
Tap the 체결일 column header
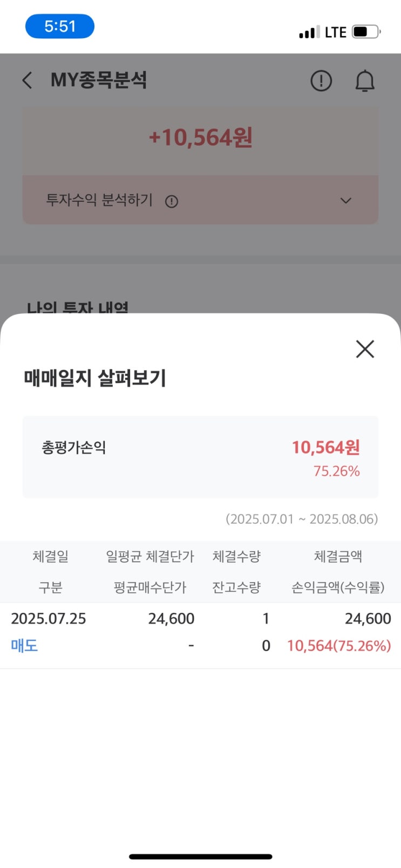point(50,556)
